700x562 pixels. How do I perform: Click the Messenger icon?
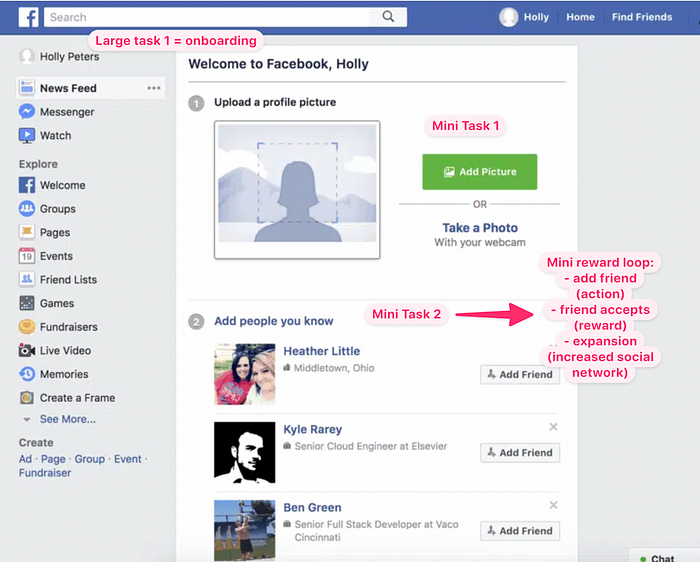pos(27,111)
